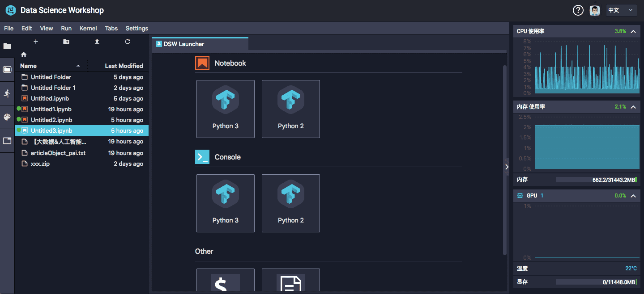This screenshot has height=294, width=644.
Task: Select the Untitled Folder row
Action: (82, 77)
